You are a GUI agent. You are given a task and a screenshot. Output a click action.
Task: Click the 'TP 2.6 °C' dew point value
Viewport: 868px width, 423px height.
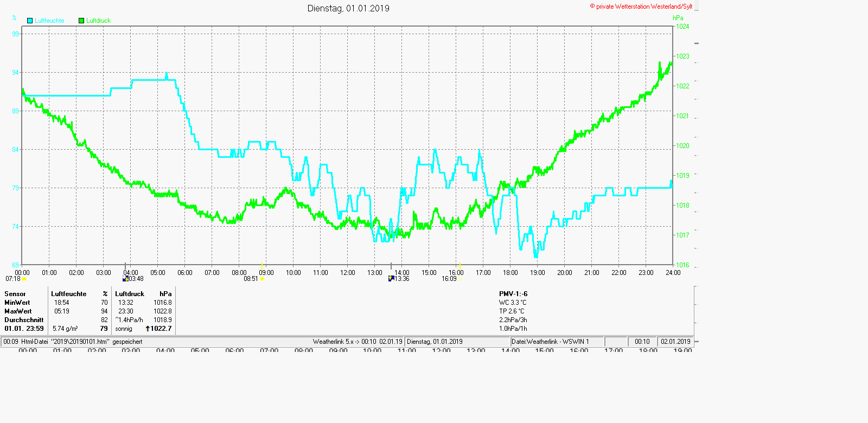(x=512, y=311)
